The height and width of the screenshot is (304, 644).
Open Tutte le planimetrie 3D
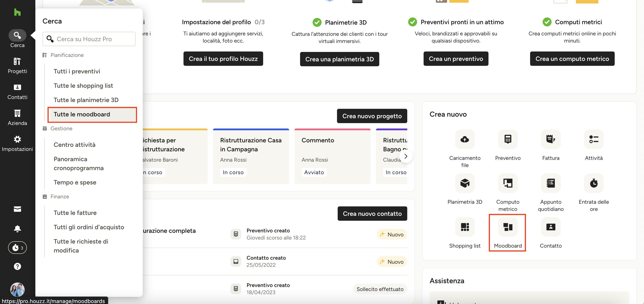coord(86,100)
